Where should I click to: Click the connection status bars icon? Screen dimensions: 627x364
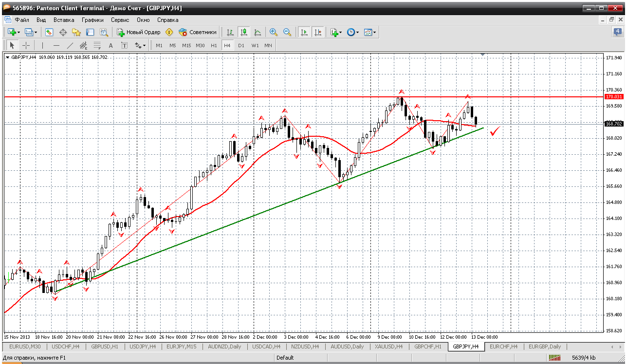click(554, 358)
